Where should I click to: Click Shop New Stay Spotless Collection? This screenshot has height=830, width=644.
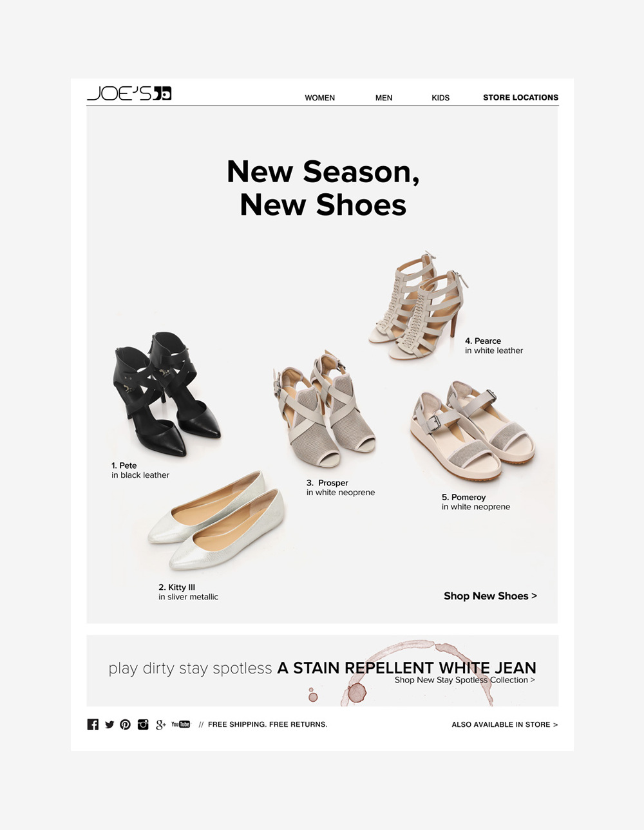(464, 680)
